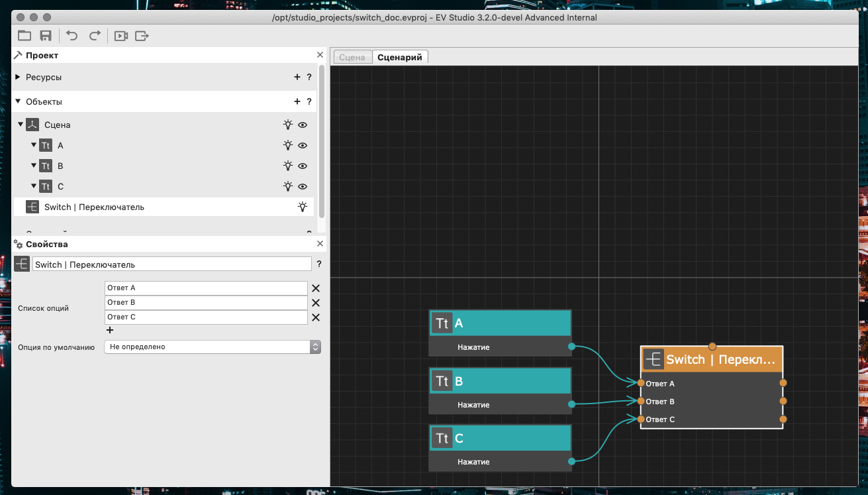Hide text object B with eye icon
The height and width of the screenshot is (495, 868).
point(303,166)
